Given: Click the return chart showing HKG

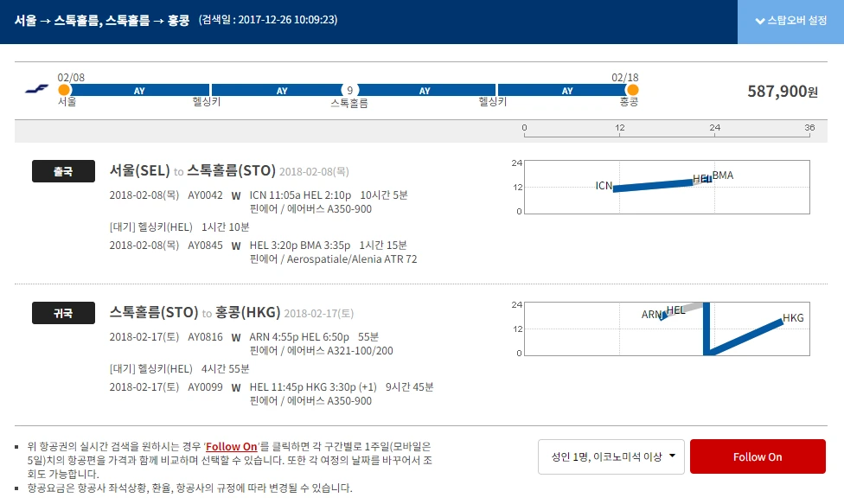Looking at the screenshot, I should point(664,329).
